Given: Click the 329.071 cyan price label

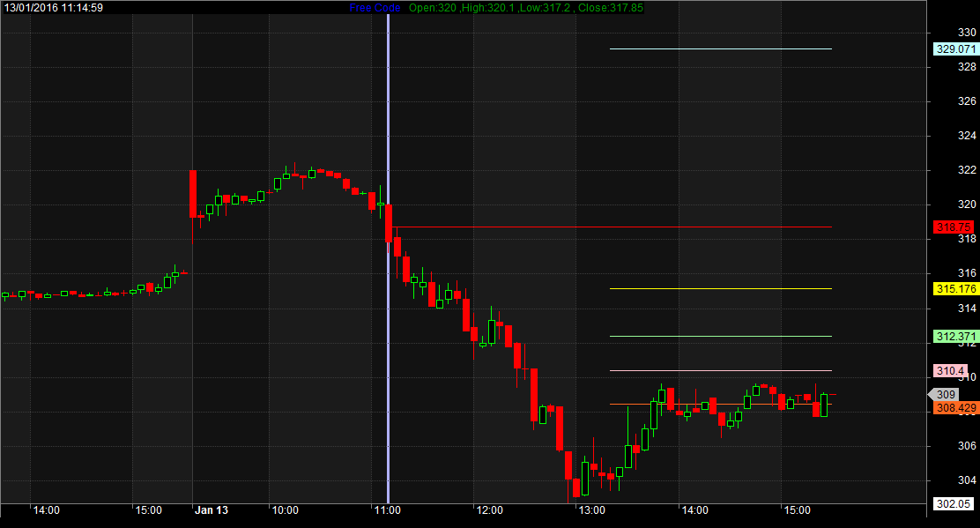Looking at the screenshot, I should coord(955,48).
